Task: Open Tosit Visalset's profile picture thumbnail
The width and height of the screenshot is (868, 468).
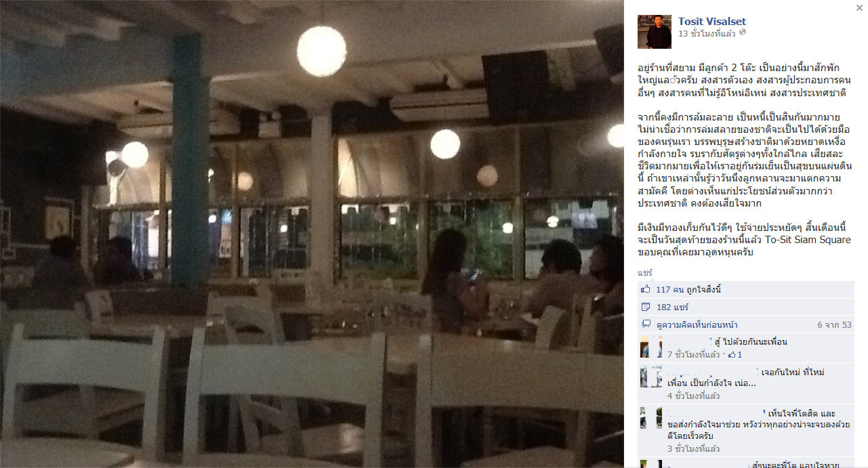Action: (655, 32)
